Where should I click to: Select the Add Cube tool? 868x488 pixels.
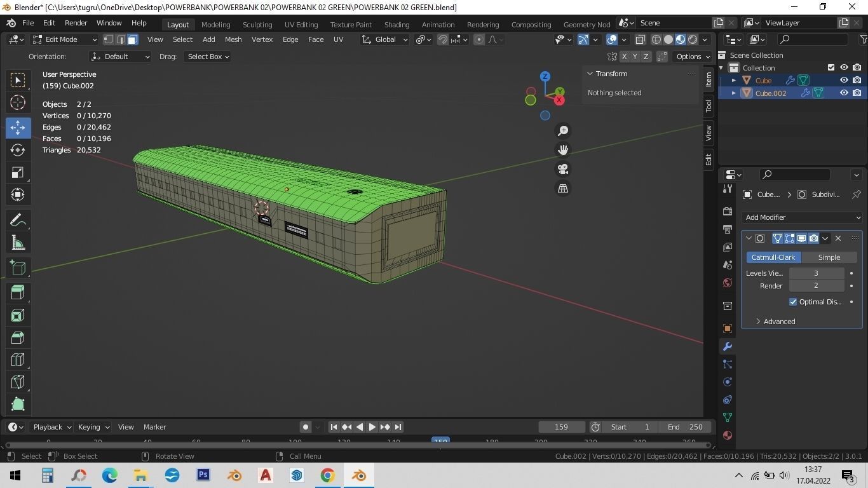click(18, 268)
